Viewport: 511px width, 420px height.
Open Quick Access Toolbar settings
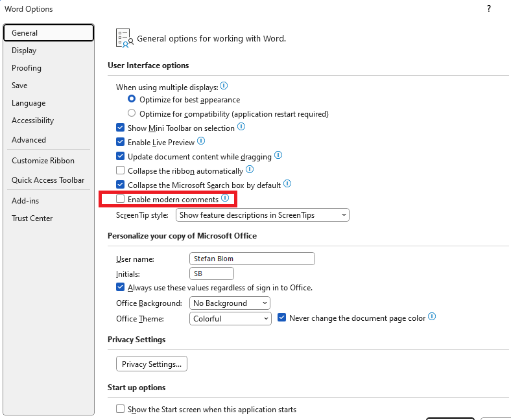pyautogui.click(x=49, y=180)
